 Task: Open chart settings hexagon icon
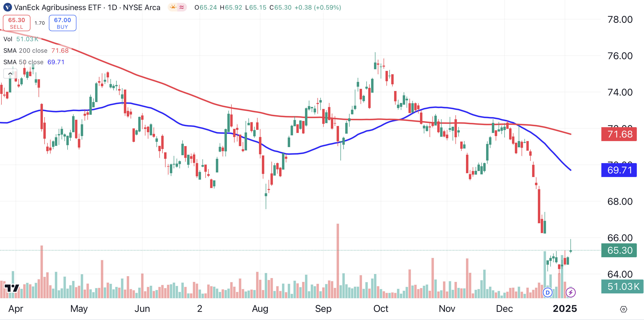tap(623, 309)
